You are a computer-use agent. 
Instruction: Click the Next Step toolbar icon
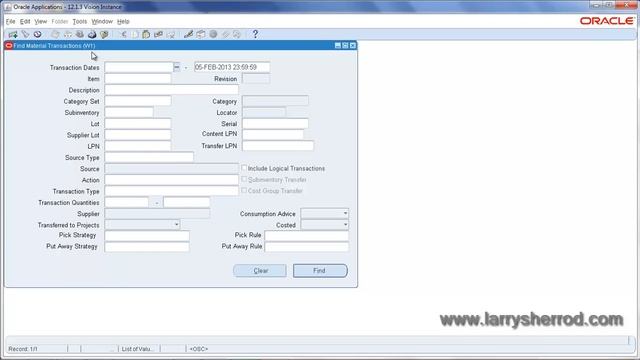coord(68,34)
